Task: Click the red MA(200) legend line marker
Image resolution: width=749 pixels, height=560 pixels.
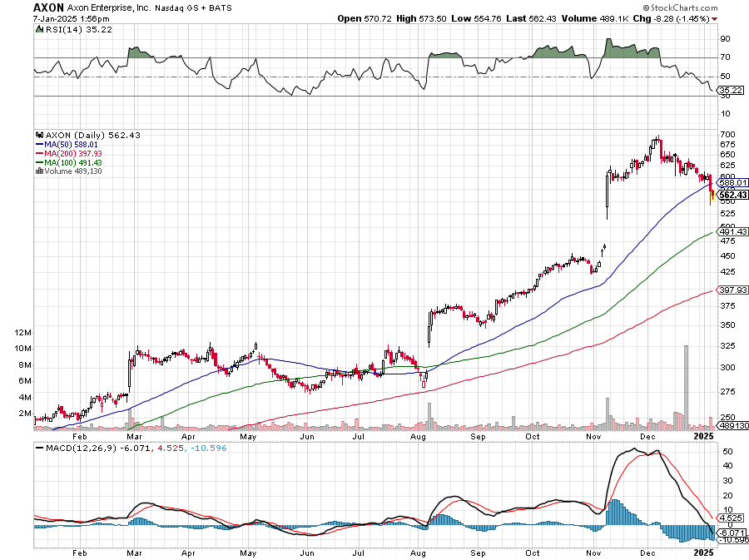Action: 39,153
